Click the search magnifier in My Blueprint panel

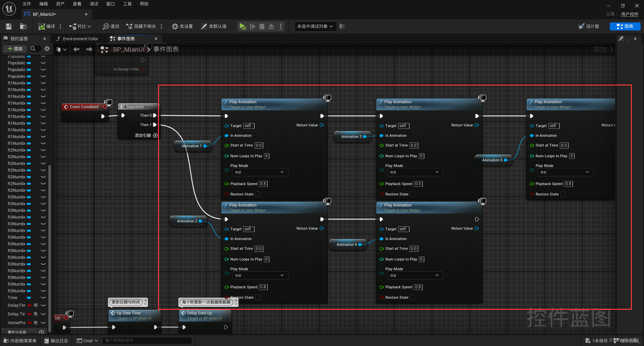click(33, 49)
